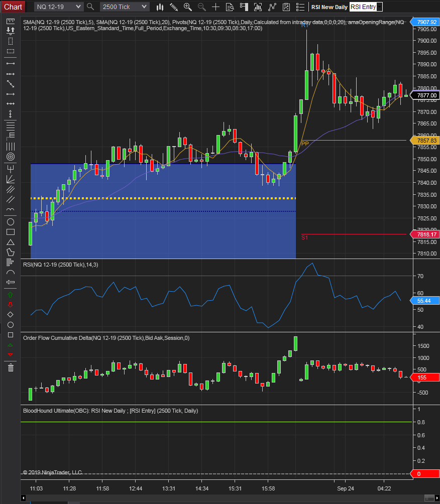This screenshot has height=504, width=440.
Task: Select the Diamond chart marker
Action: (10, 315)
